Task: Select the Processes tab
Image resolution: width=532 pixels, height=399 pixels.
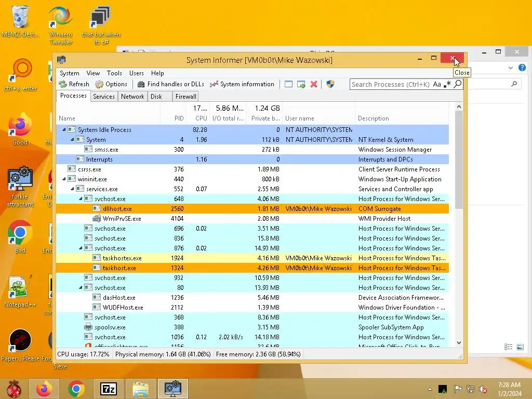Action: pos(73,96)
